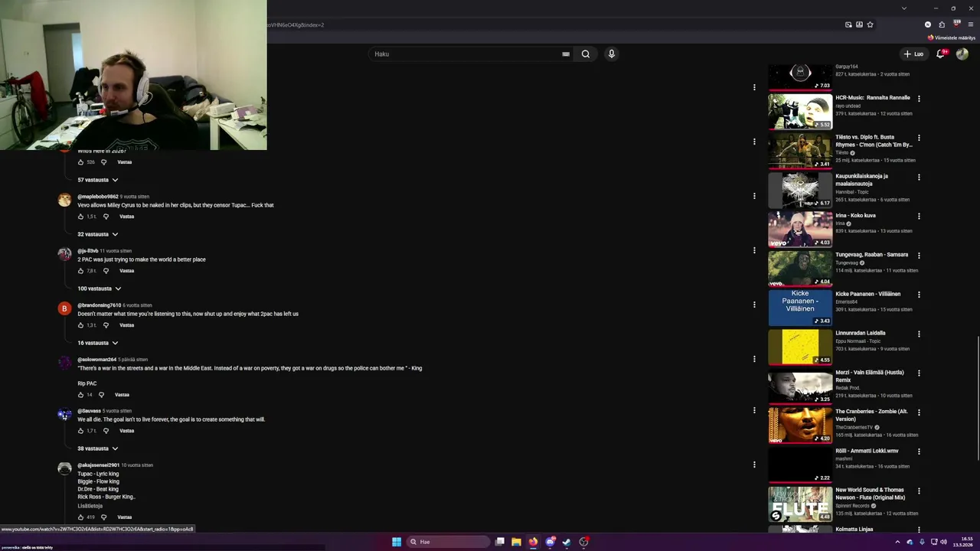This screenshot has height=551, width=980.
Task: Open Röllì - Ammatti Lokki.wmv video title
Action: click(x=867, y=451)
